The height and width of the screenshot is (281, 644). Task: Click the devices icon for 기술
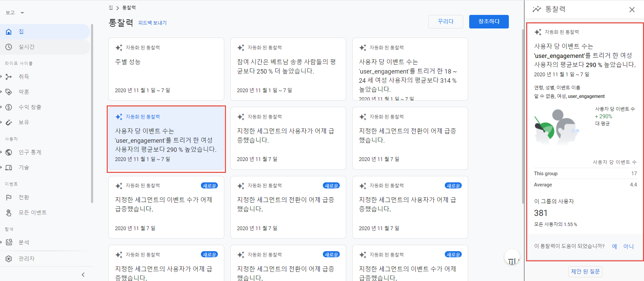coord(9,167)
